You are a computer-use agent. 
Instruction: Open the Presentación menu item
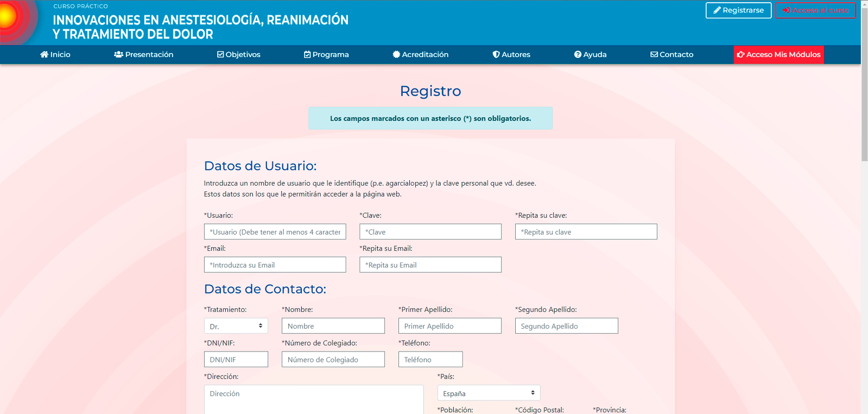[x=144, y=54]
